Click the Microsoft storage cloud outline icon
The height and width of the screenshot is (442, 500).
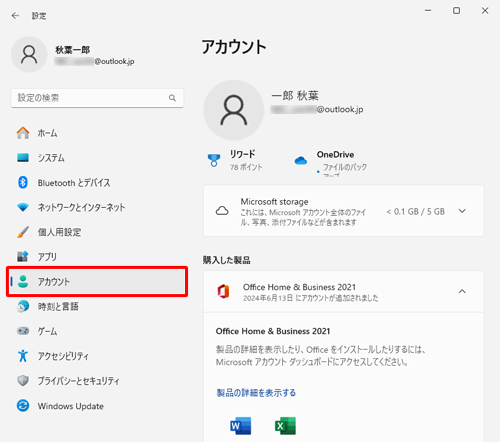coord(222,211)
